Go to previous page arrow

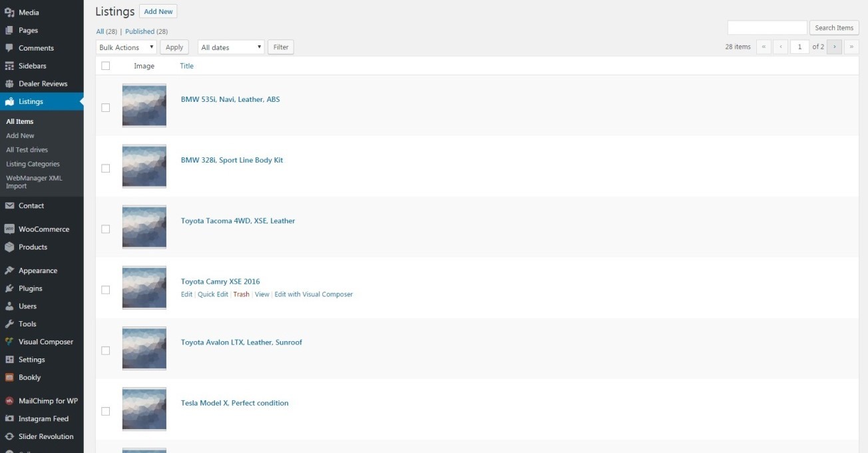[781, 47]
